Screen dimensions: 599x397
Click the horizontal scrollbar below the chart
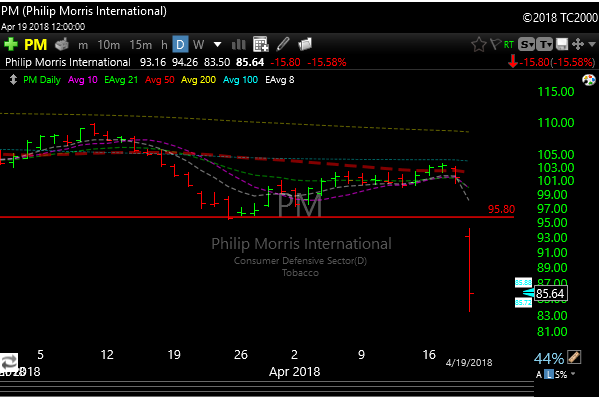tap(267, 388)
